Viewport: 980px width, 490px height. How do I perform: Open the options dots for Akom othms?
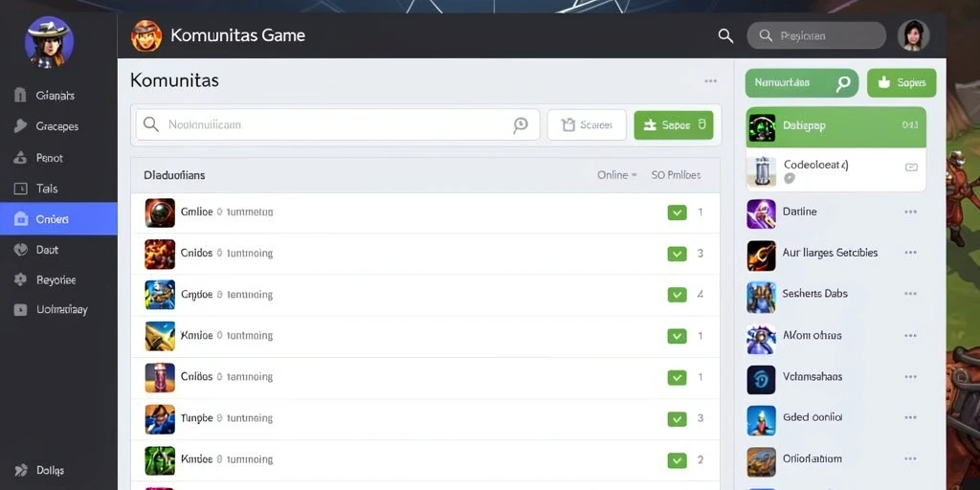[x=911, y=336]
